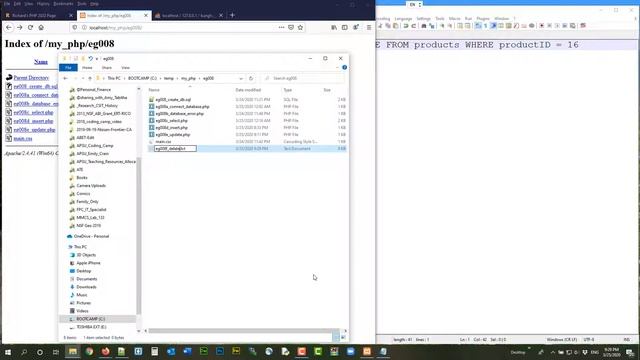Open a new Firefox tab
This screenshot has height=360, width=640.
click(x=232, y=15)
